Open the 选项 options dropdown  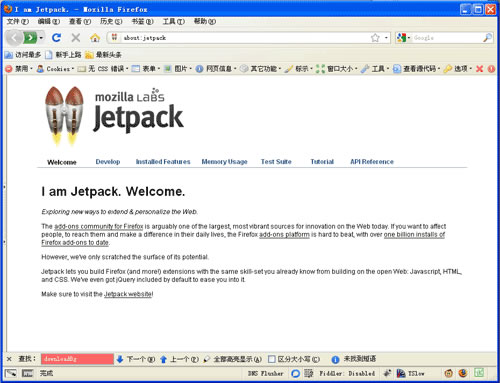458,69
